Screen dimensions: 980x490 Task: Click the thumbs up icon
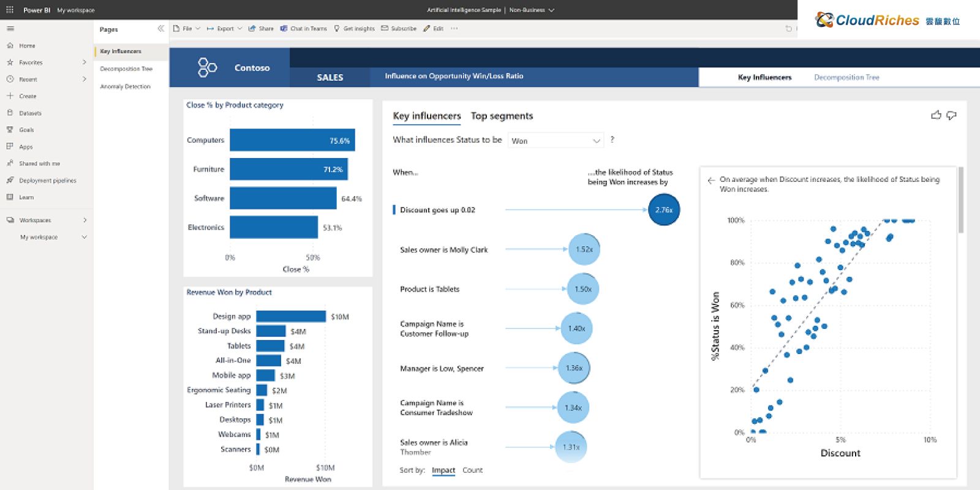[936, 115]
